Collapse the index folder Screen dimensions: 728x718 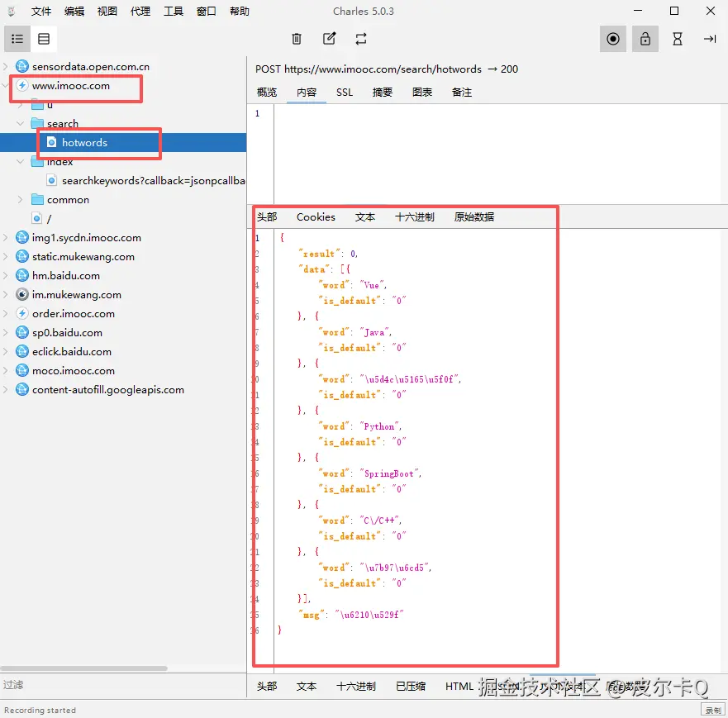(x=20, y=161)
